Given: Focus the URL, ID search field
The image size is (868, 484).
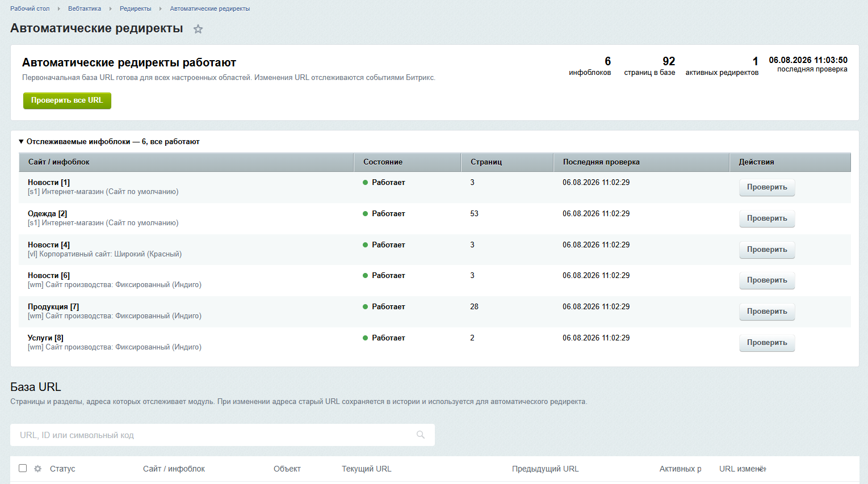Looking at the screenshot, I should 223,435.
